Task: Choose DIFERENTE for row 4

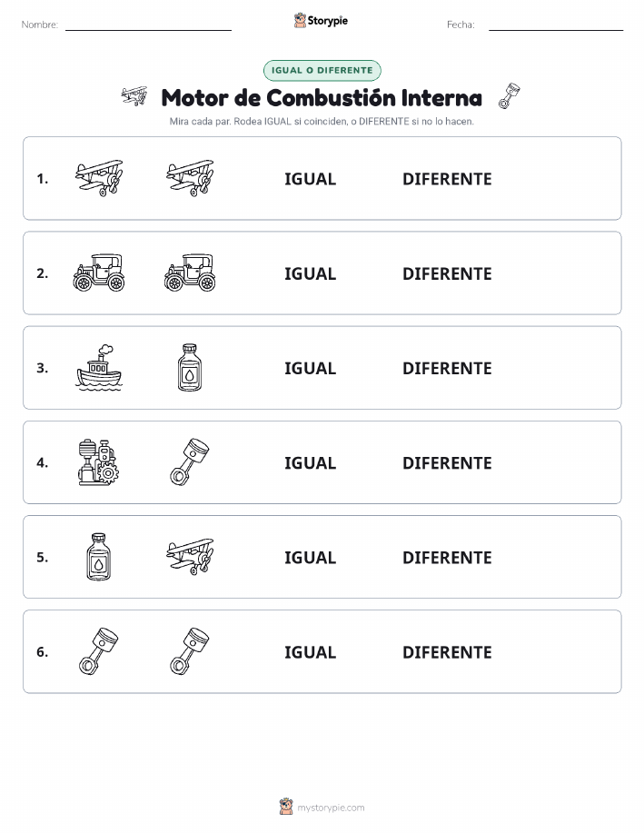Action: coord(447,462)
